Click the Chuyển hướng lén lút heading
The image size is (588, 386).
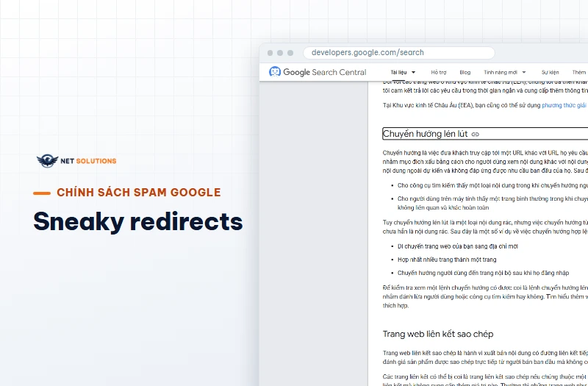(426, 134)
